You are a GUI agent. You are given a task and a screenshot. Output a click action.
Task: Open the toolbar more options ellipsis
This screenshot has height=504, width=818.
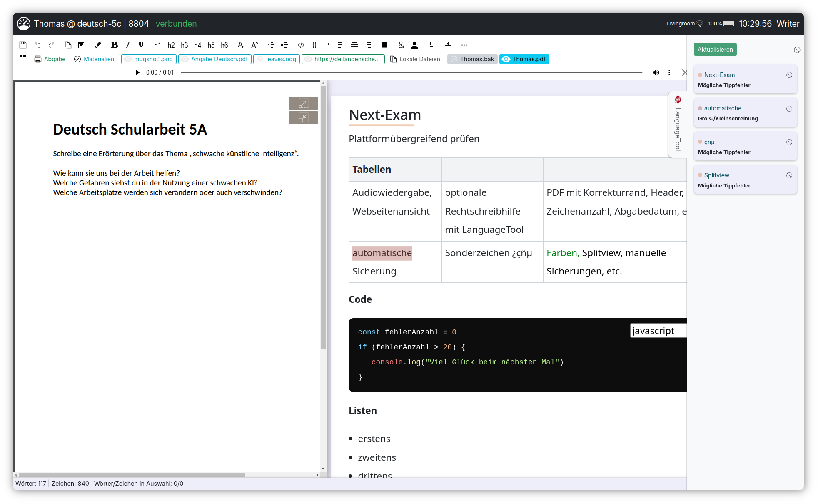[x=464, y=45]
